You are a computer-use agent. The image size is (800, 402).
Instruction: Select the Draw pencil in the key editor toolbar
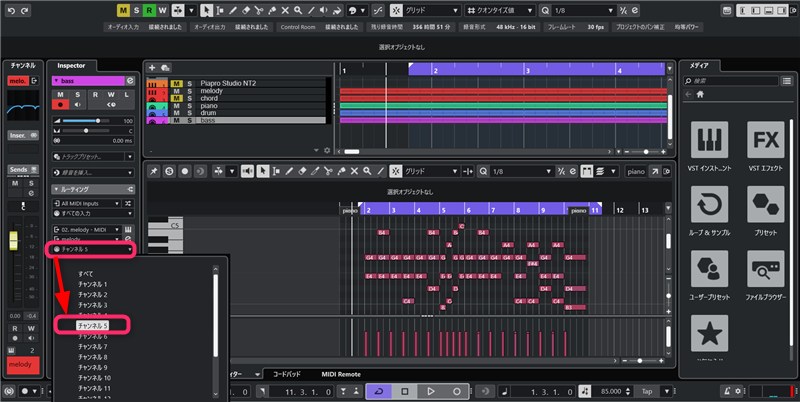[x=289, y=171]
